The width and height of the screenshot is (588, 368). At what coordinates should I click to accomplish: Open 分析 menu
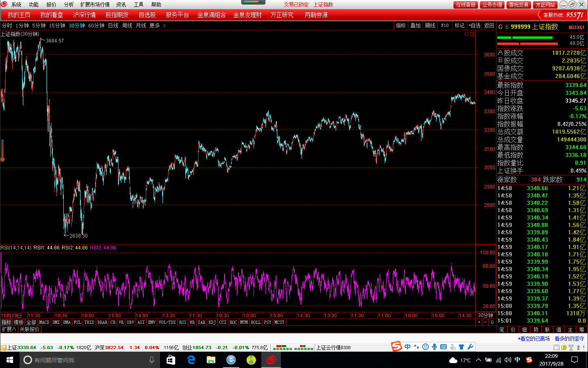[x=69, y=4]
